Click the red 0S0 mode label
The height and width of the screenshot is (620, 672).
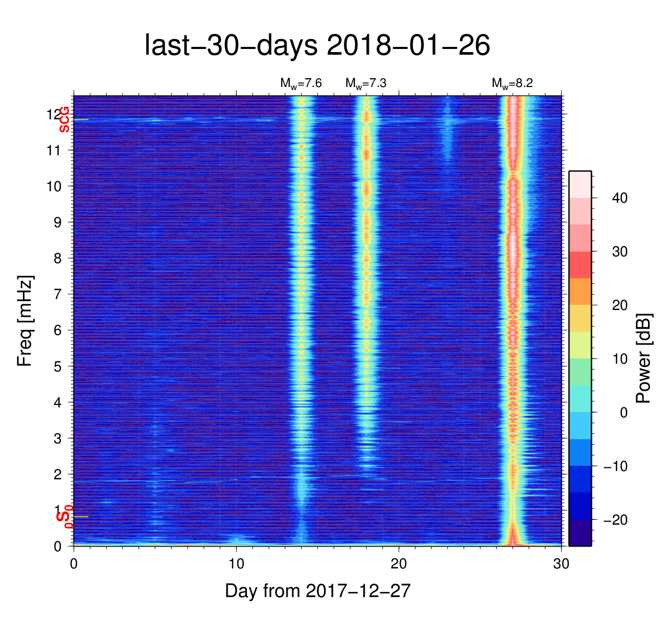[x=64, y=516]
